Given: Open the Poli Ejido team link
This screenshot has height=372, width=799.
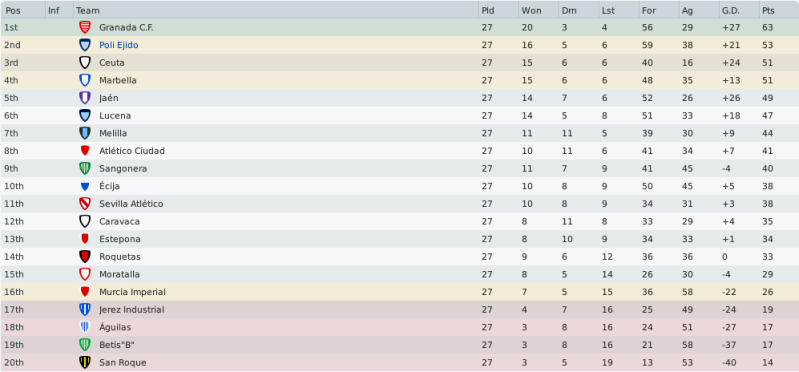Looking at the screenshot, I should click(x=119, y=45).
